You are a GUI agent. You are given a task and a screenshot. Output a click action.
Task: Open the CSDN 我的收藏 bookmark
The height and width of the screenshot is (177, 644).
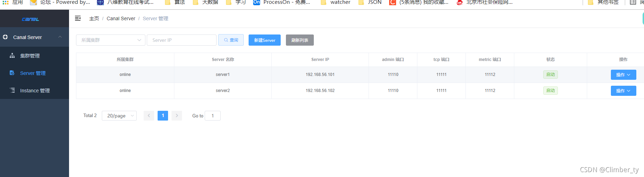(419, 2)
